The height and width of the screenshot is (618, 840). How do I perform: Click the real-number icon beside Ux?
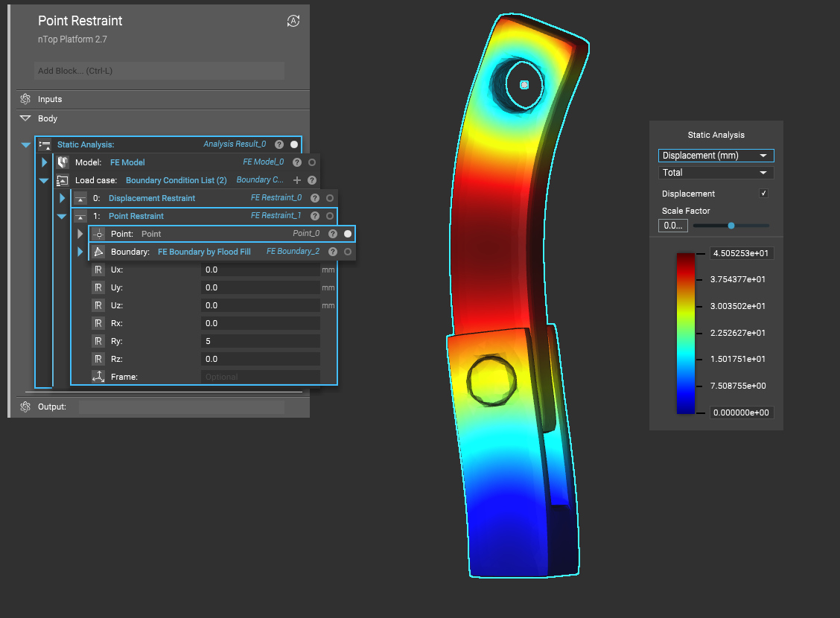coord(98,270)
